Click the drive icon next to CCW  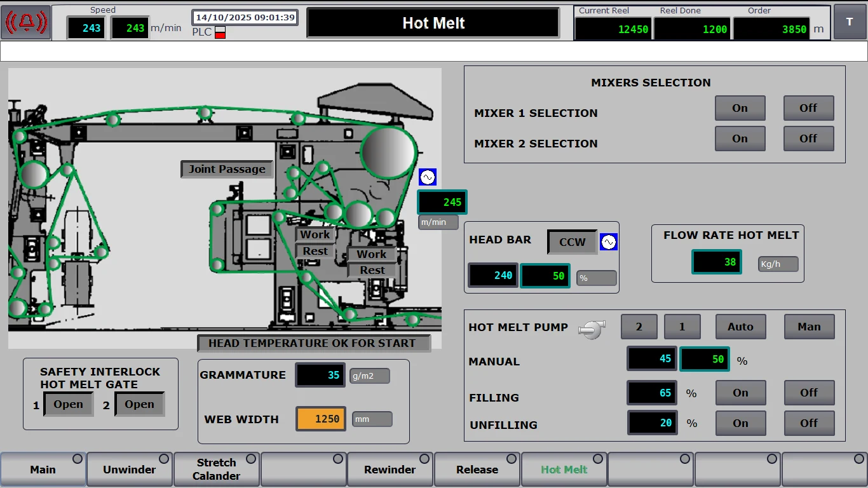609,242
